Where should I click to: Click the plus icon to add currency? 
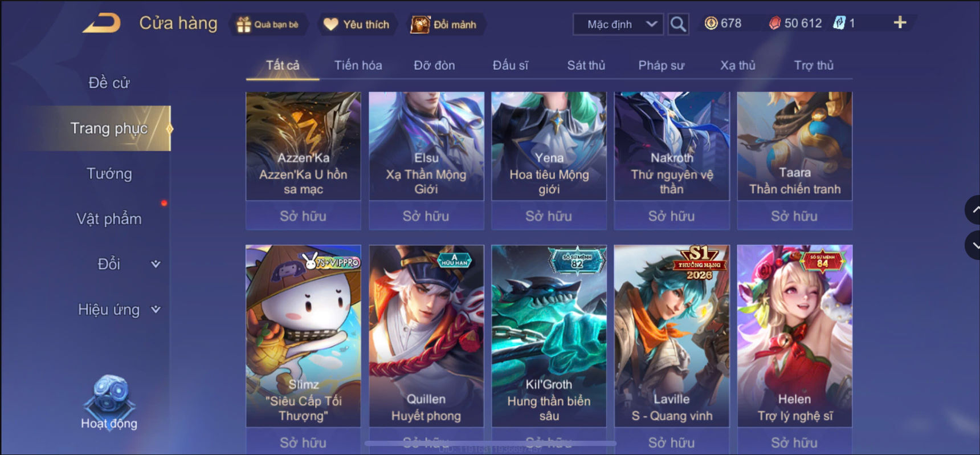(x=900, y=23)
